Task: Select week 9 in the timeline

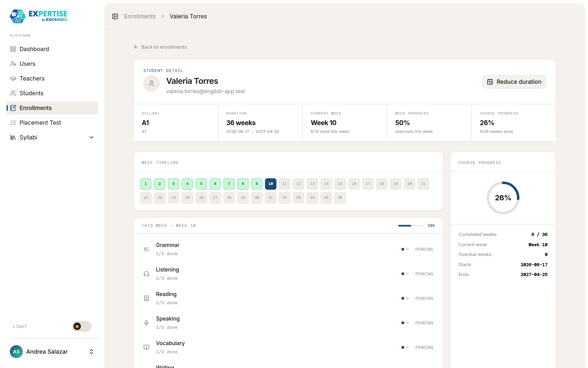Action: pyautogui.click(x=257, y=184)
